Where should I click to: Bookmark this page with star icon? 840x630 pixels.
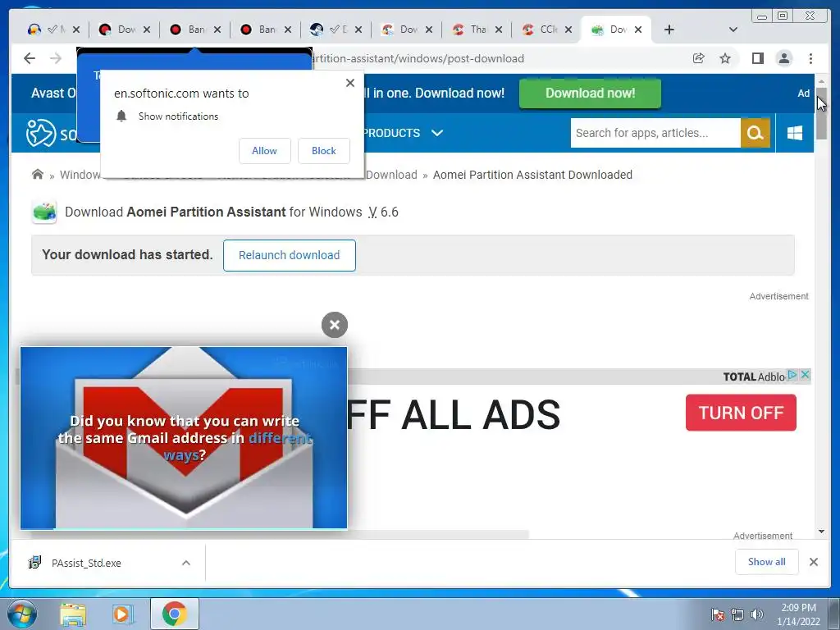click(x=725, y=58)
